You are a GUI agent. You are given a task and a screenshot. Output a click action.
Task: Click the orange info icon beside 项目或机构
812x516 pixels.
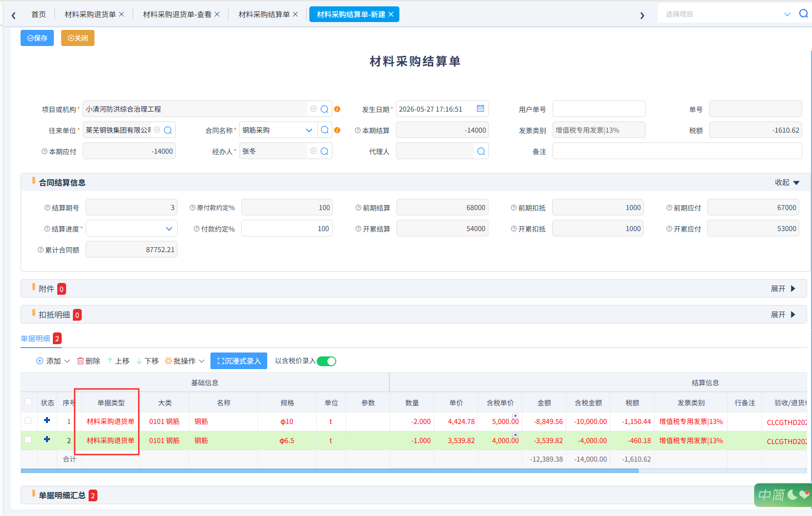pyautogui.click(x=337, y=109)
